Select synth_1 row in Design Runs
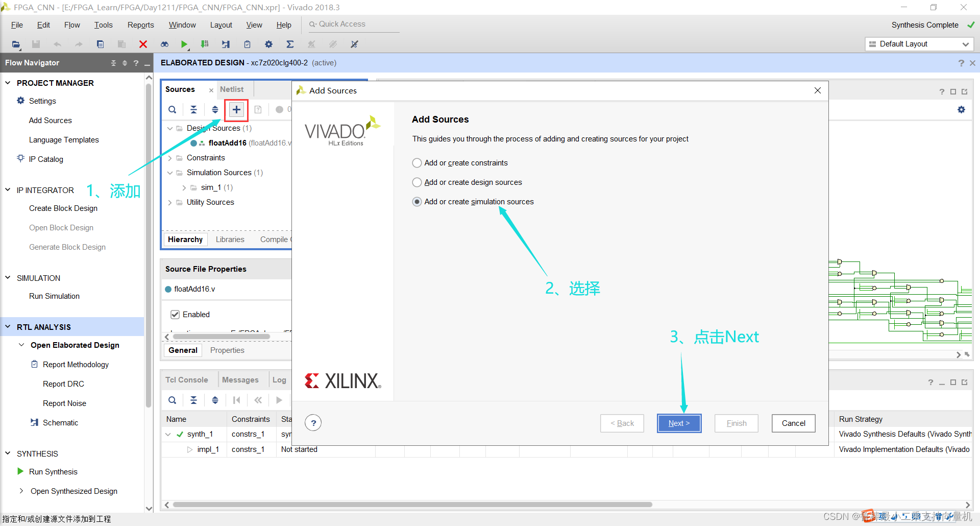 coord(200,434)
